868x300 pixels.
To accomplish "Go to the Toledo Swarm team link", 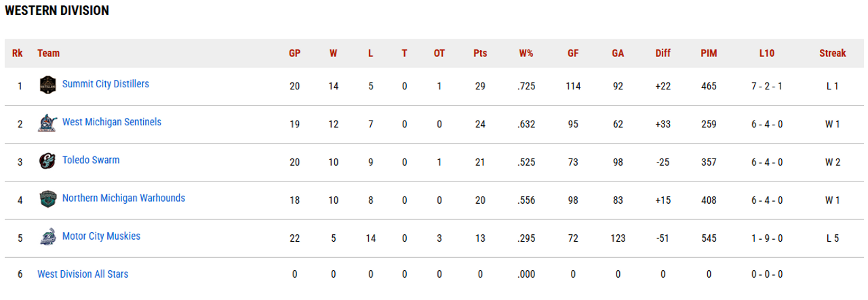I will point(91,160).
